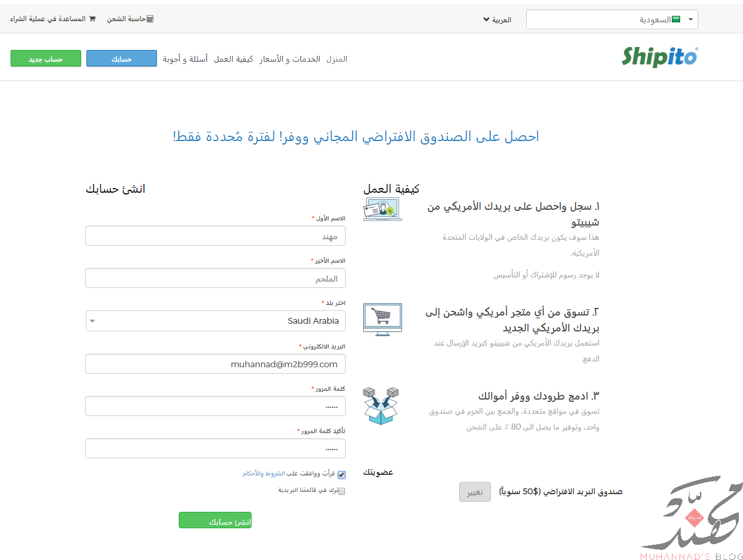Focus the first name field containing مهند
Image resolution: width=743 pixels, height=560 pixels.
[215, 236]
